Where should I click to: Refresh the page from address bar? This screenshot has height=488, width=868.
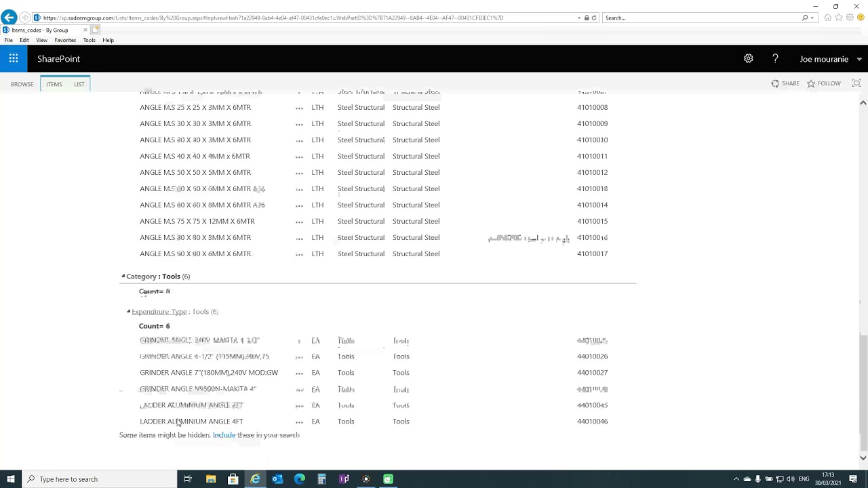point(594,18)
